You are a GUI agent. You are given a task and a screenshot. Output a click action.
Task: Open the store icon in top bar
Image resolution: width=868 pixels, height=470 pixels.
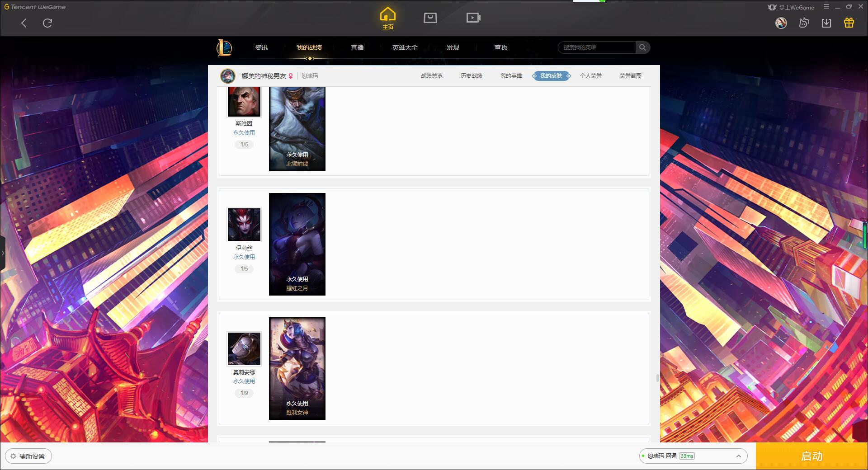point(430,18)
